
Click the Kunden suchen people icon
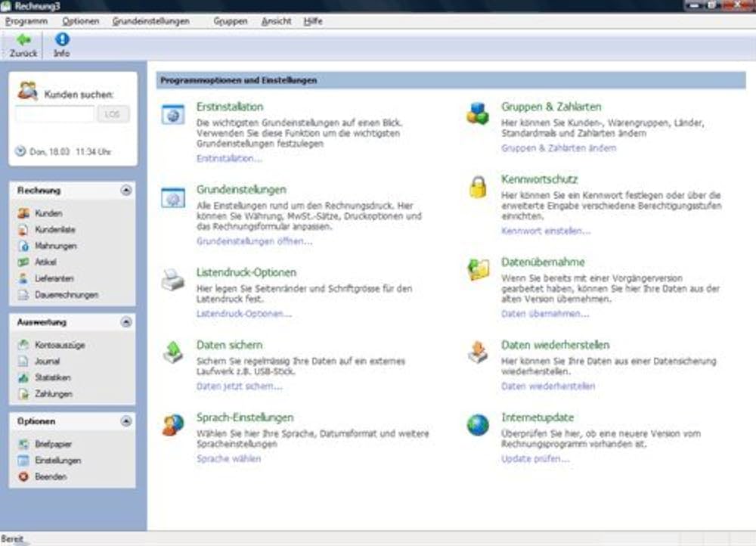pos(27,91)
